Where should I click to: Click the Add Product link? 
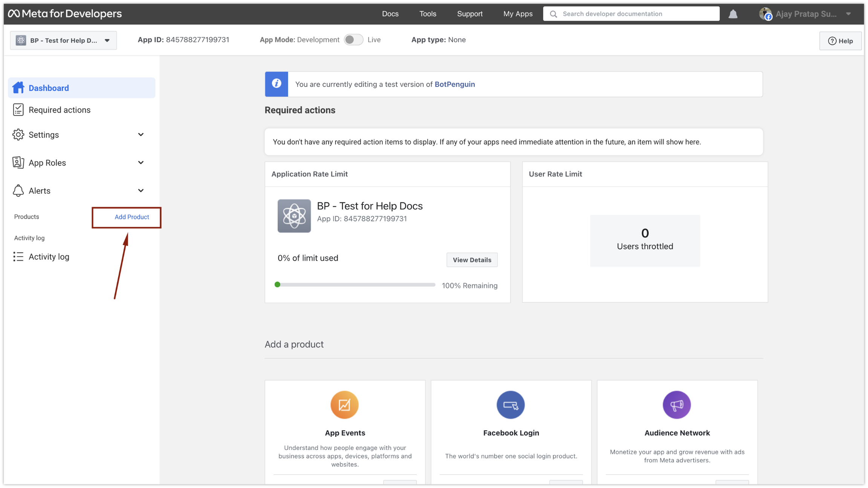(x=131, y=217)
